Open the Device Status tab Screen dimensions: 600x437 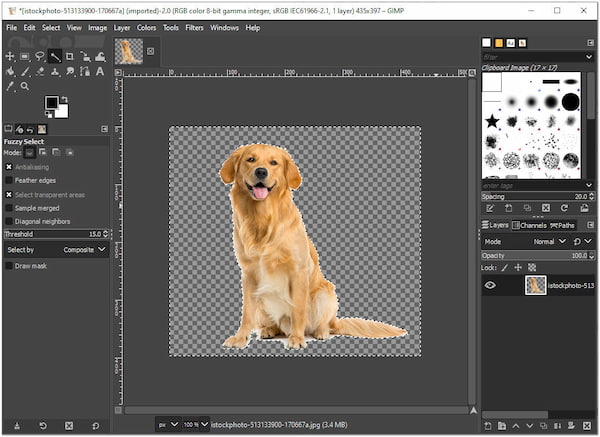coord(19,129)
